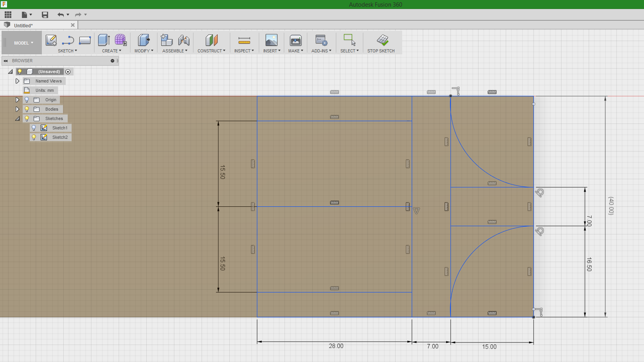Image resolution: width=644 pixels, height=362 pixels.
Task: Select the Rectangle sketch tool
Action: point(85,40)
